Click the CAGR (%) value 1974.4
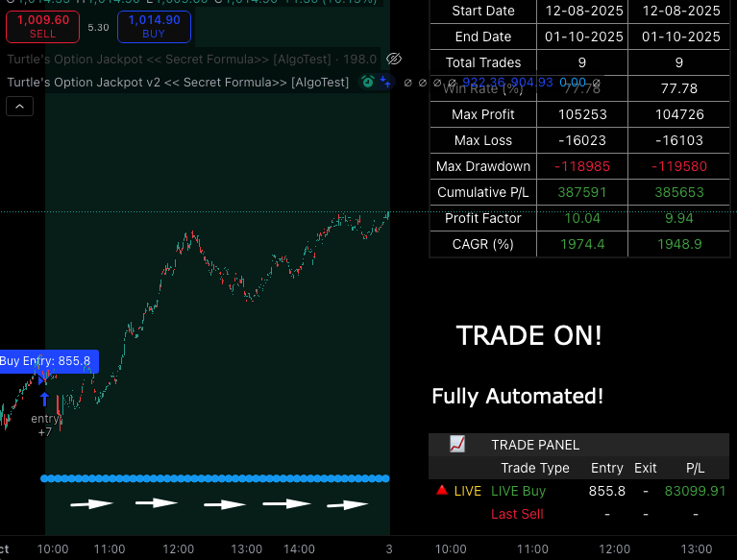Screen dimensions: 737x560 [x=582, y=244]
